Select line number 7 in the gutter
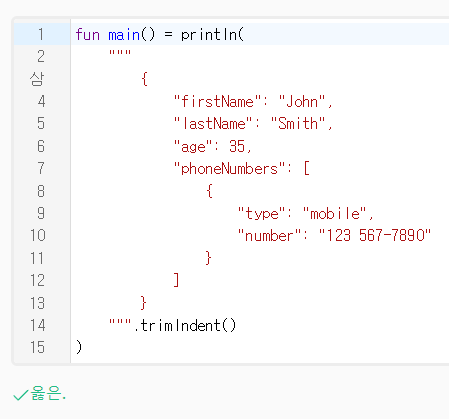This screenshot has width=449, height=419. point(41,168)
